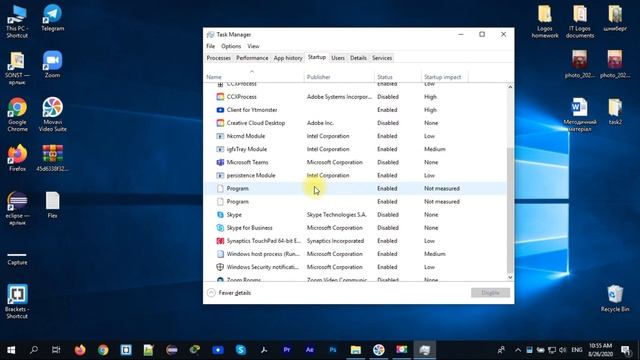Show hidden system tray icons
640x360 pixels.
click(518, 350)
